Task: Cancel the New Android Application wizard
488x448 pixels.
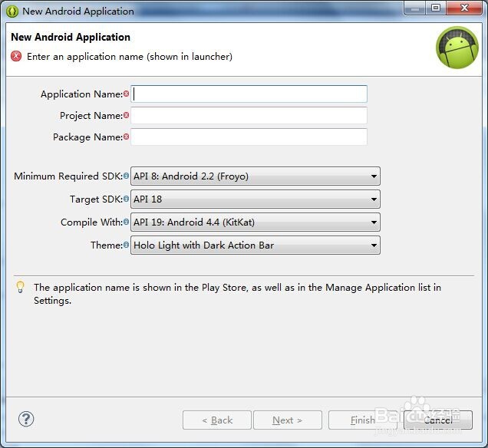Action: 438,420
